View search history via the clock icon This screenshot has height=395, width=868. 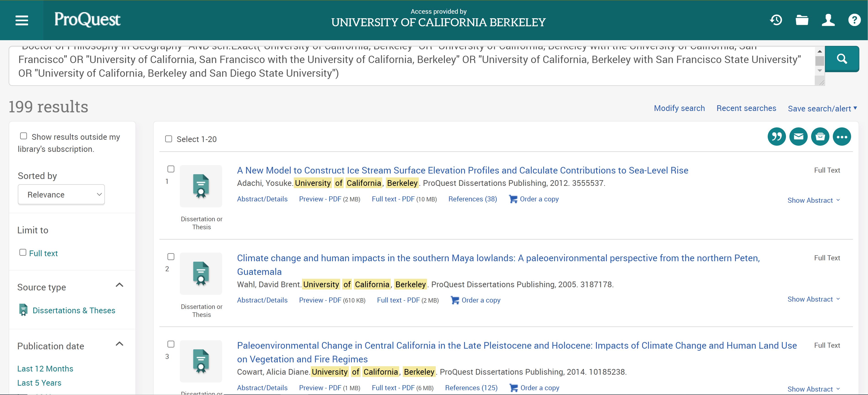click(776, 20)
